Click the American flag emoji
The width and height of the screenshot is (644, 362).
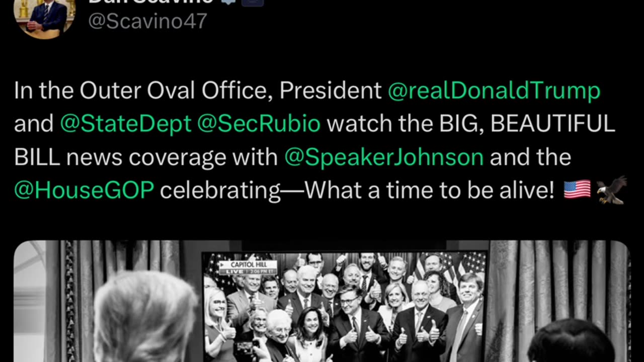click(577, 190)
